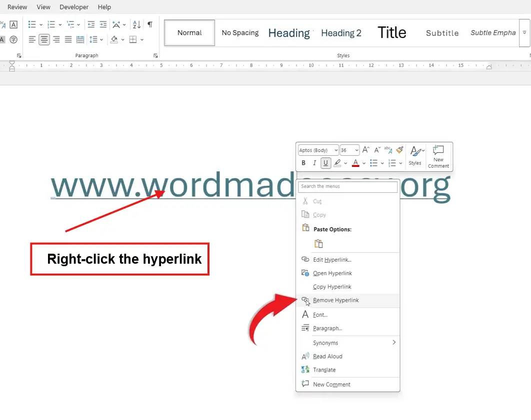
Task: Switch to the View tab
Action: [43, 7]
